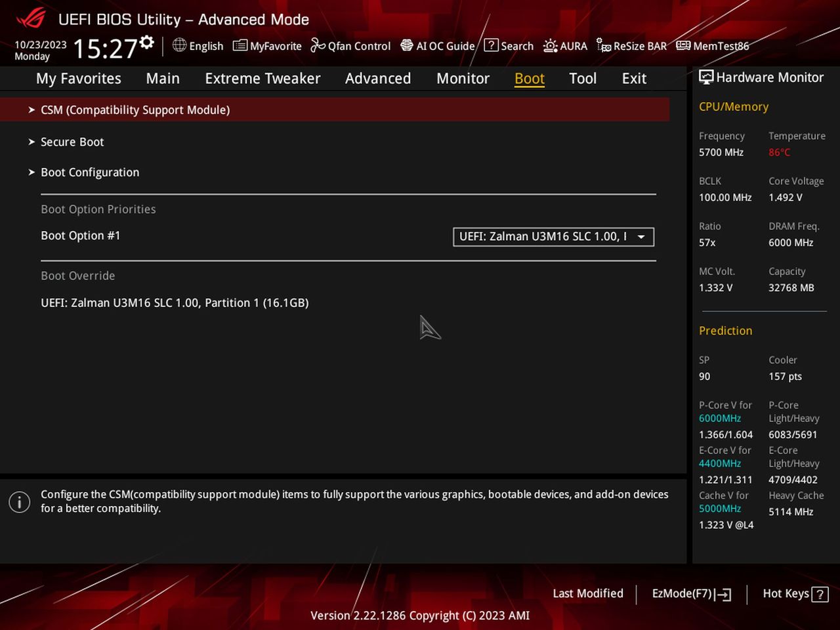Click the info icon in help panel
The image size is (840, 630).
coord(19,502)
